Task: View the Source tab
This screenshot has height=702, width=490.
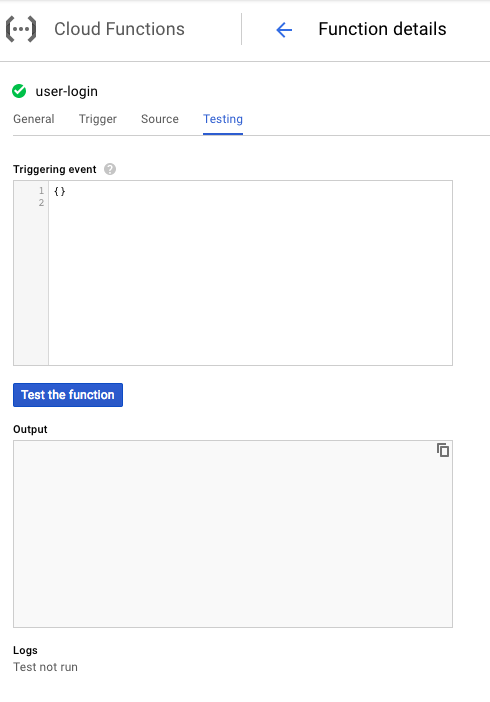Action: [160, 119]
